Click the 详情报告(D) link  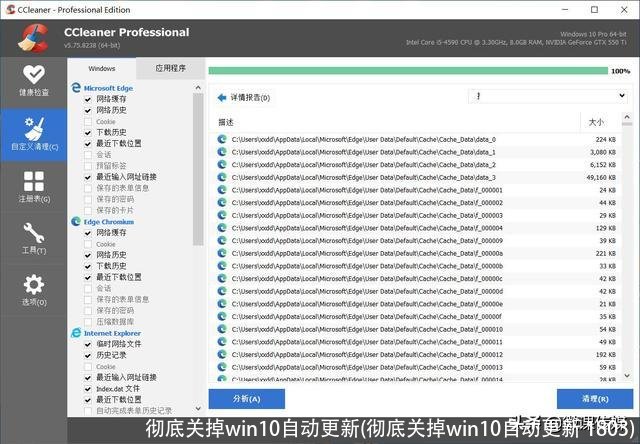point(250,98)
